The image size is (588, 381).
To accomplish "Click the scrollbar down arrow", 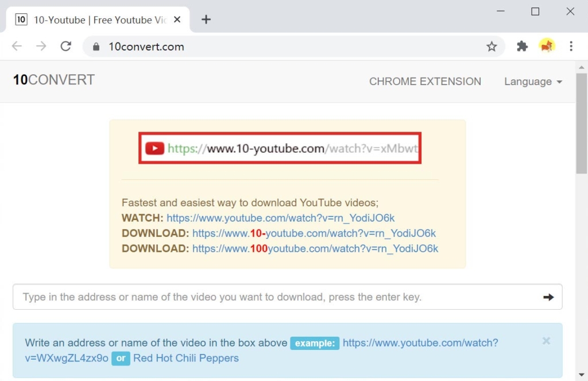I will click(582, 375).
